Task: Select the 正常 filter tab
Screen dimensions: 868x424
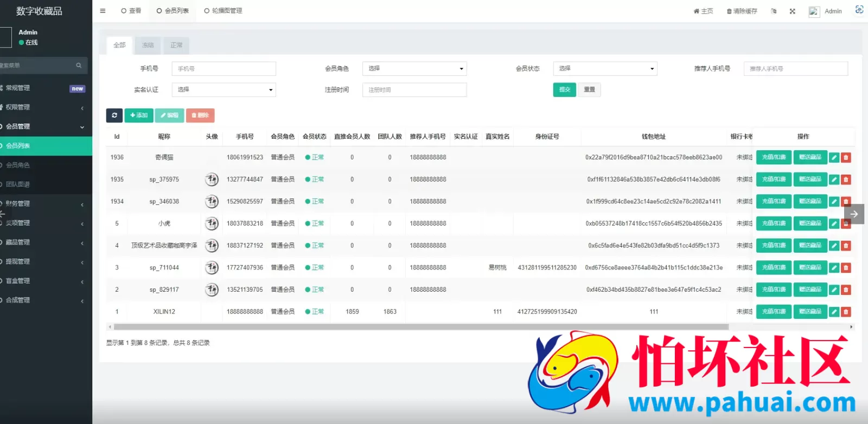Action: 176,45
